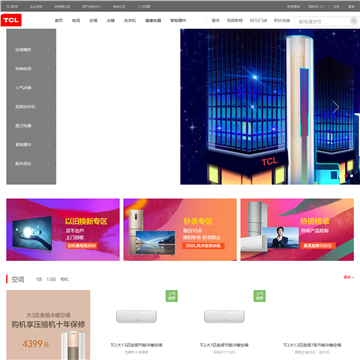This screenshot has height=360, width=360.
Task: Click the red 更多 link in 空调 section
Action: pyautogui.click(x=349, y=277)
